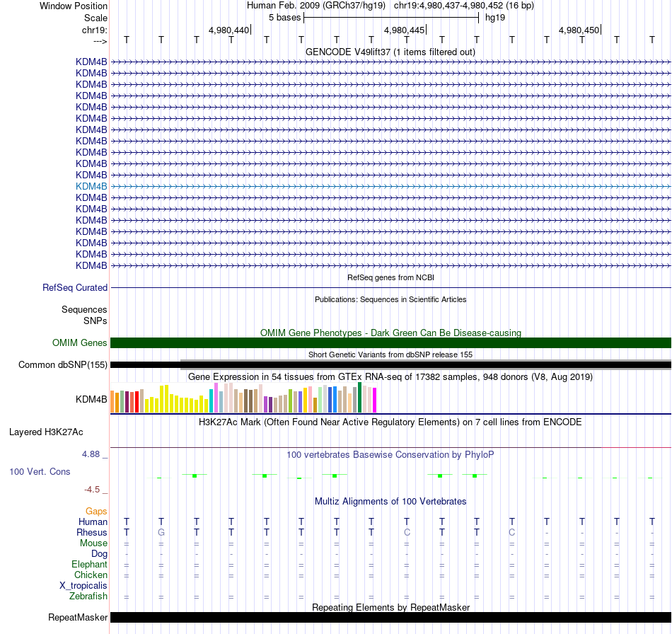This screenshot has height=634, width=672.
Task: Click the 5 bases scale bar
Action: (391, 18)
